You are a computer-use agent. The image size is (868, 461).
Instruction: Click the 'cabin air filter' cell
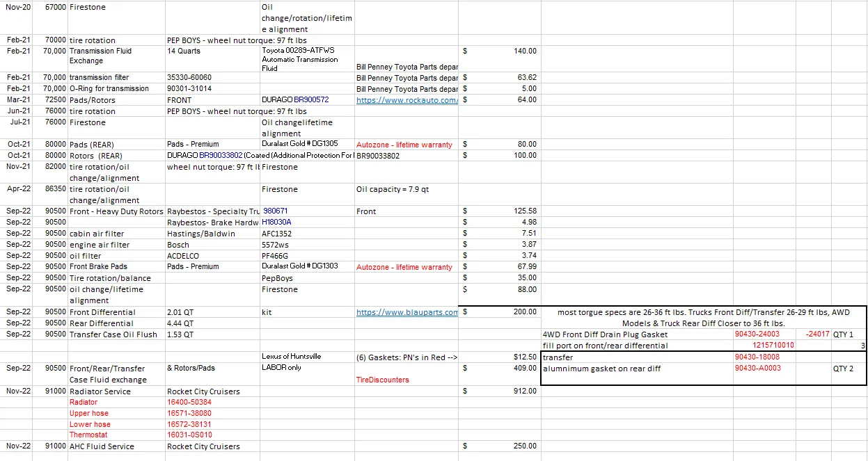tap(116, 233)
